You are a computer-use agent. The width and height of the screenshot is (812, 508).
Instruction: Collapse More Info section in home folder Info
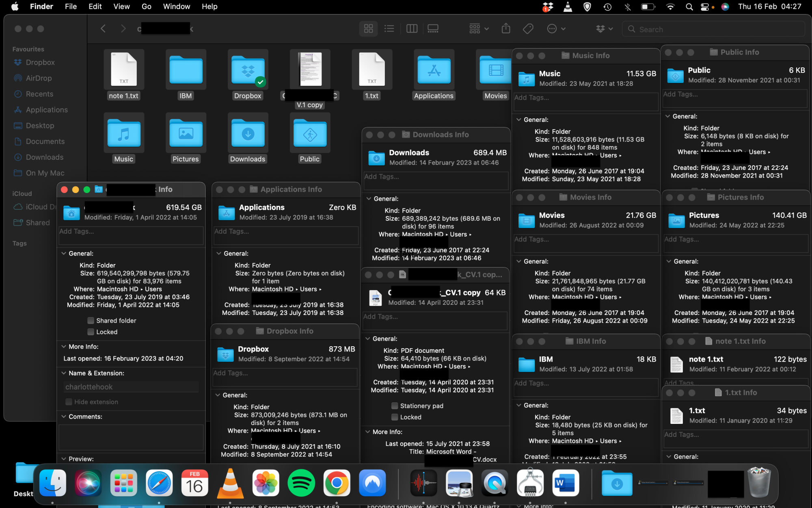64,347
